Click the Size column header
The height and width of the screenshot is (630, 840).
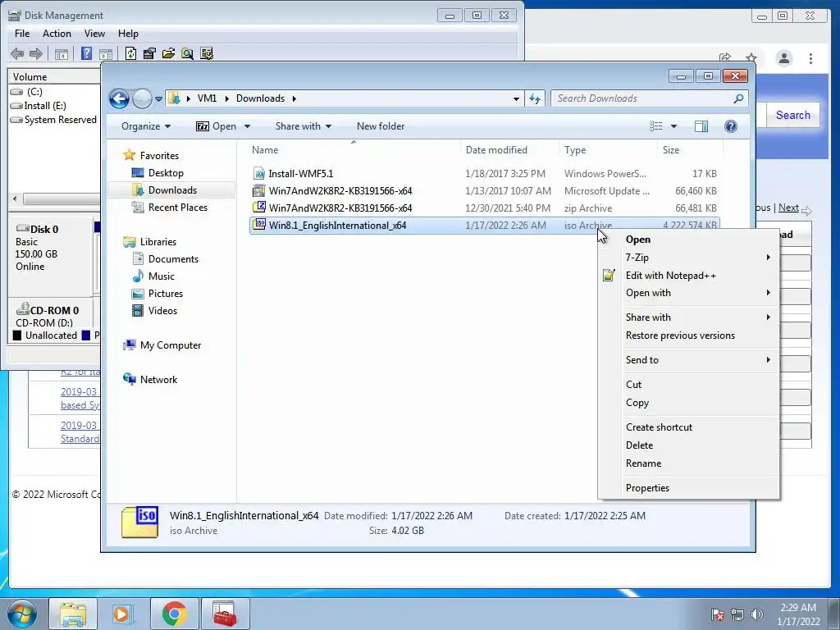[690, 150]
